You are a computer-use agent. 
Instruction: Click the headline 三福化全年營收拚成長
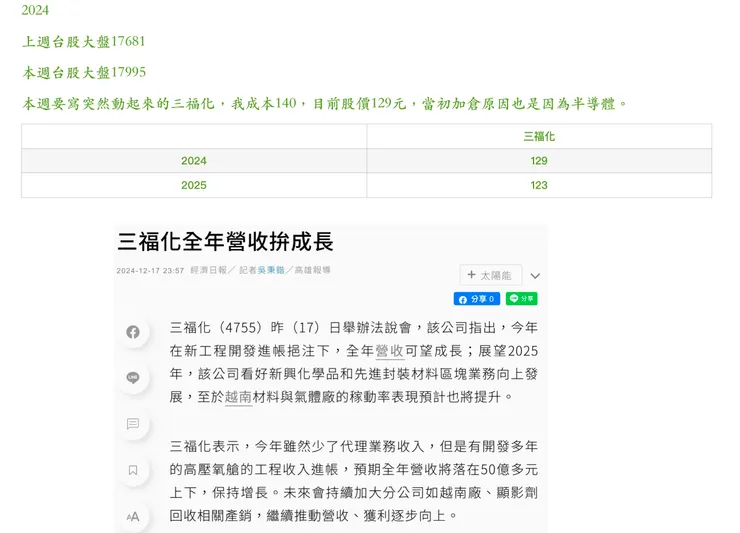pyautogui.click(x=225, y=241)
